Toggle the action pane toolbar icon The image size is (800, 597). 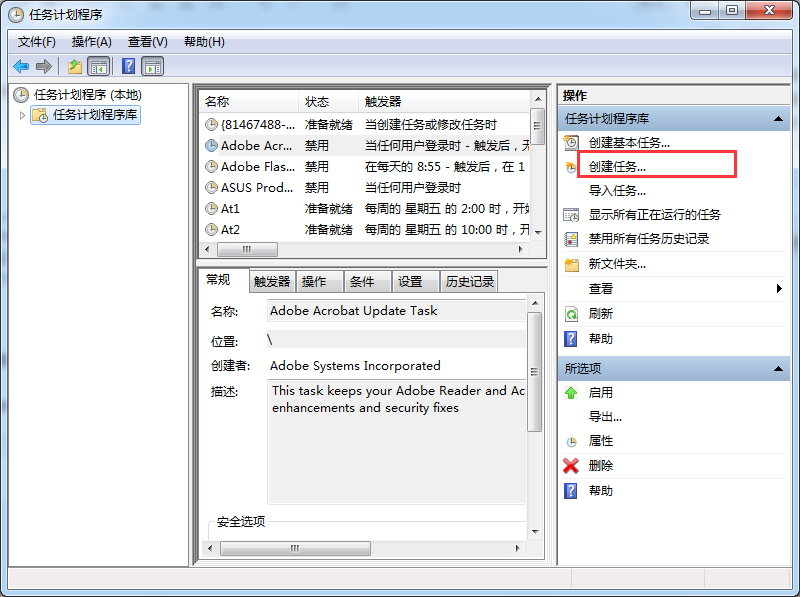[154, 66]
